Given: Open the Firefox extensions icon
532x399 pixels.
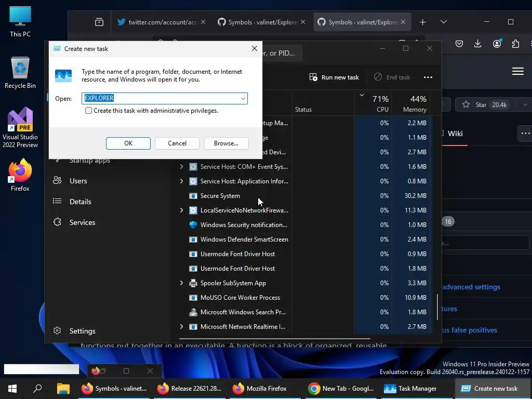Looking at the screenshot, I should (516, 44).
